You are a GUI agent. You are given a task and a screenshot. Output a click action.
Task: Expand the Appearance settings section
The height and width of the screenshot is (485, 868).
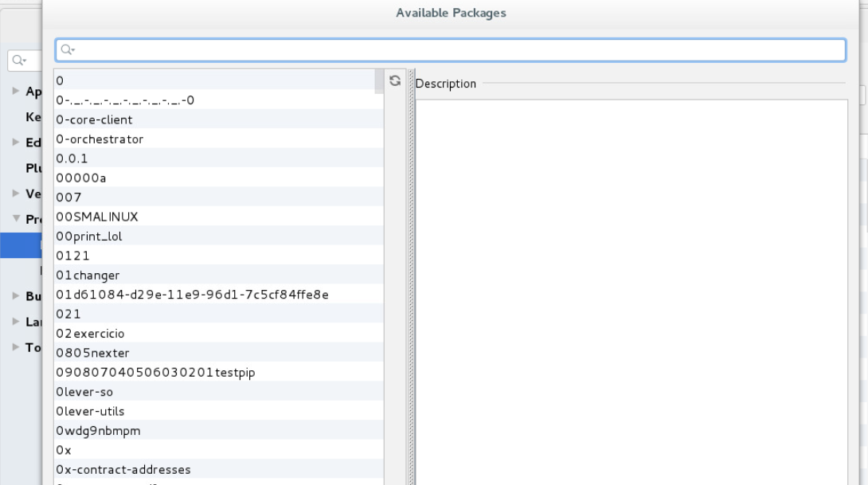click(14, 92)
